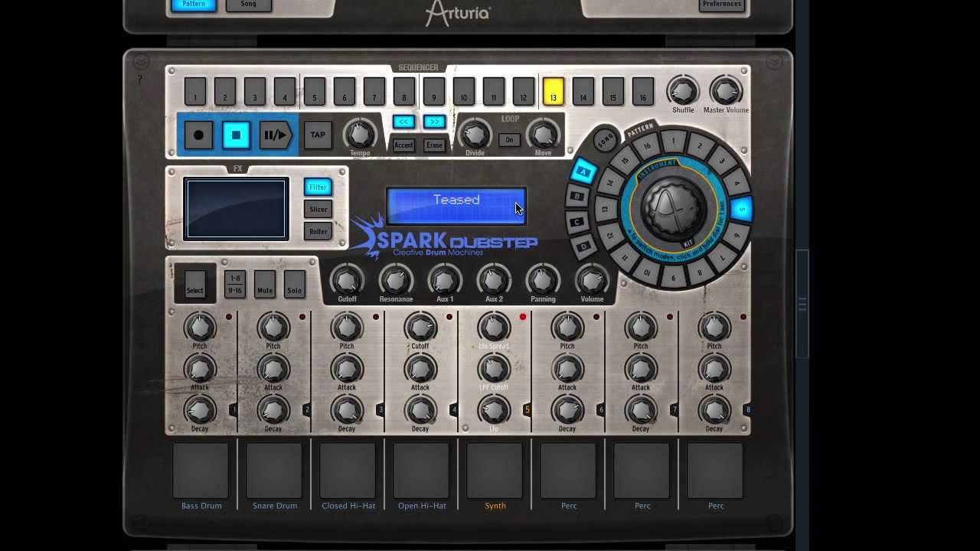Viewport: 980px width, 551px height.
Task: Click the Play/Pause transport button
Action: coord(275,135)
